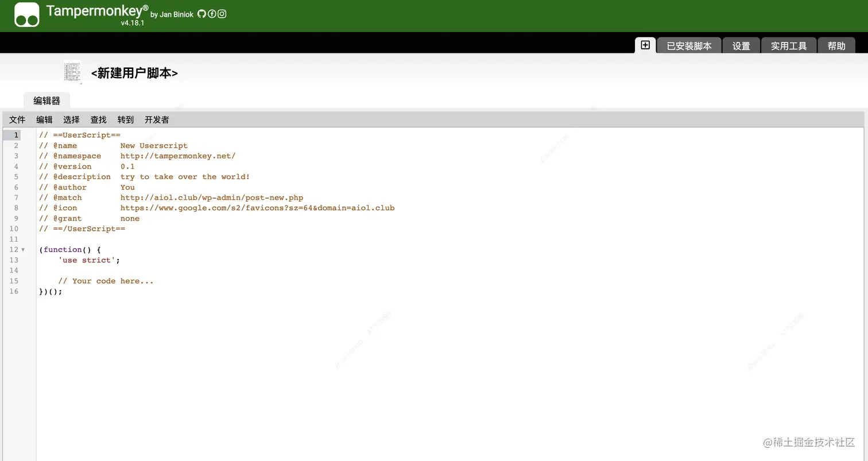Open the Instagram icon link
This screenshot has height=461, width=868.
[222, 14]
